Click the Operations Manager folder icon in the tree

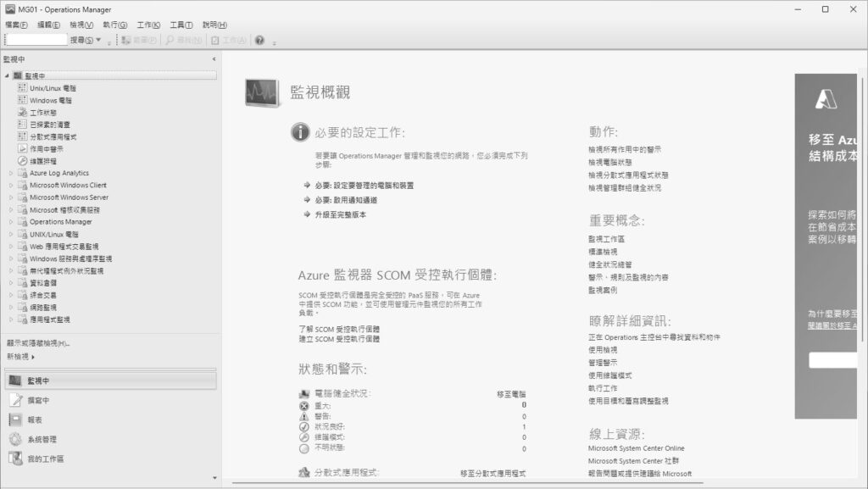(22, 221)
